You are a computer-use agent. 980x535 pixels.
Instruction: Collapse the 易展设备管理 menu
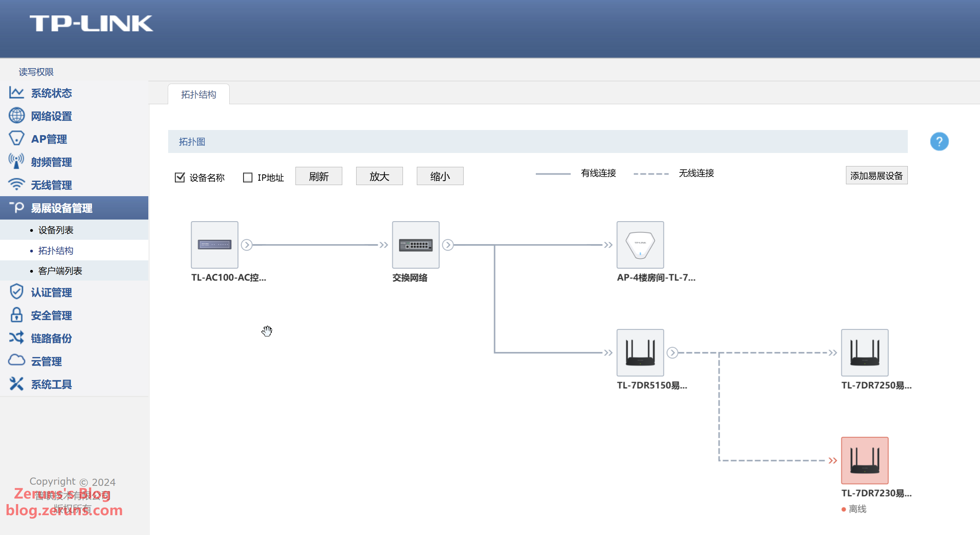pos(74,208)
